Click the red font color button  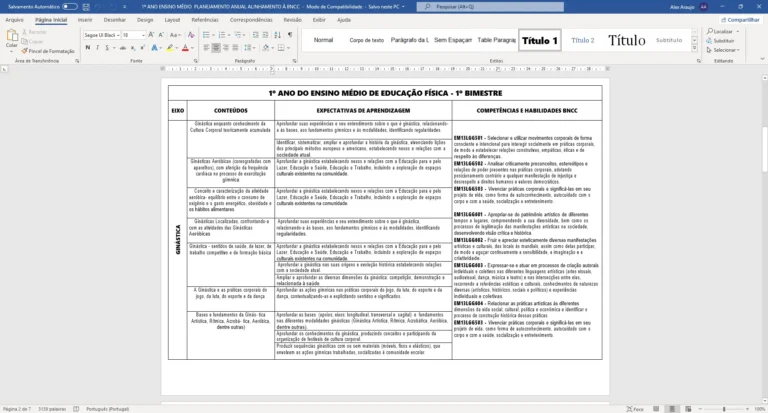(185, 48)
